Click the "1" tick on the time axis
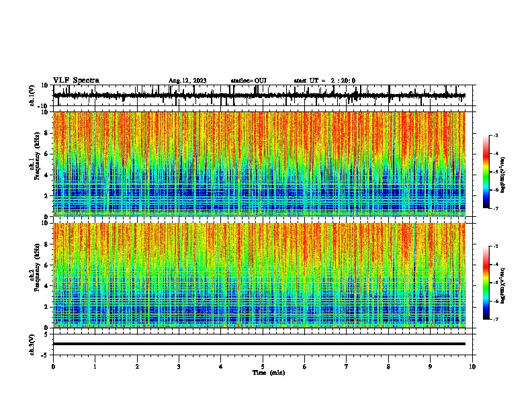Viewport: 532px width, 411px height. (95, 367)
